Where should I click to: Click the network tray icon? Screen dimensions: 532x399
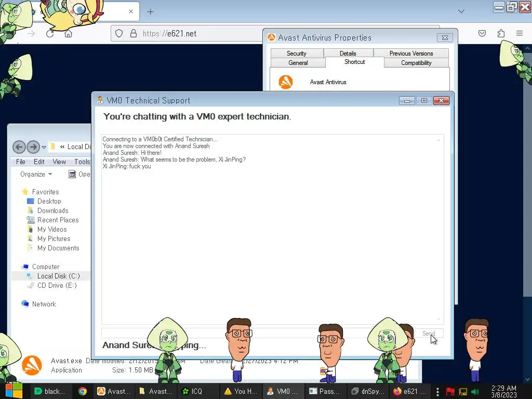point(463,392)
